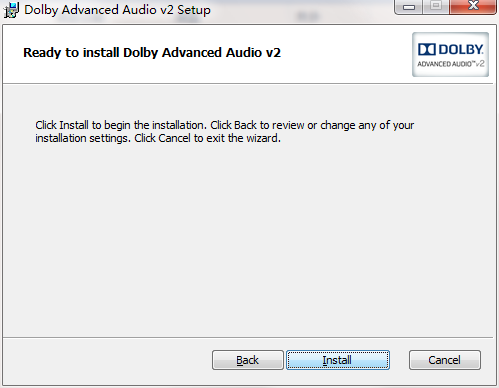This screenshot has height=388, width=499.
Task: Click the 'Click Back to review' phrase in the instructions
Action: (257, 125)
